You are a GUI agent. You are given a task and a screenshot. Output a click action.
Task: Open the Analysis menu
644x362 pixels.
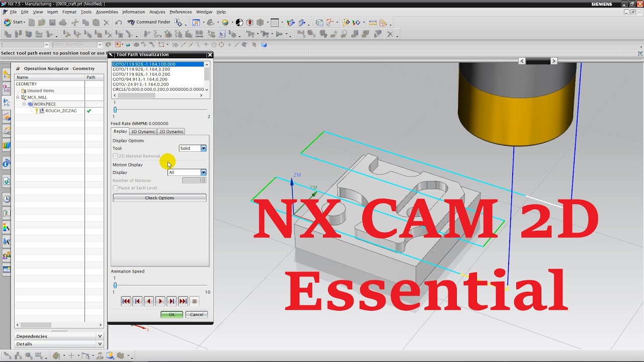[157, 12]
